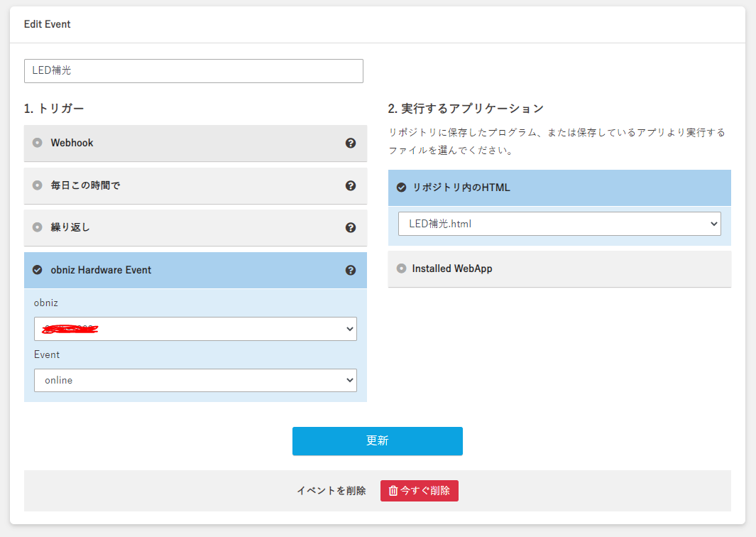Screen dimensions: 756x537
Task: Expand the LED補光.html file dropdown
Action: click(559, 224)
